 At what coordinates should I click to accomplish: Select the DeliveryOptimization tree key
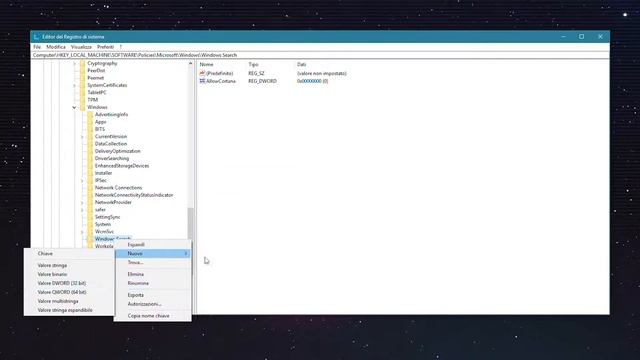point(118,151)
